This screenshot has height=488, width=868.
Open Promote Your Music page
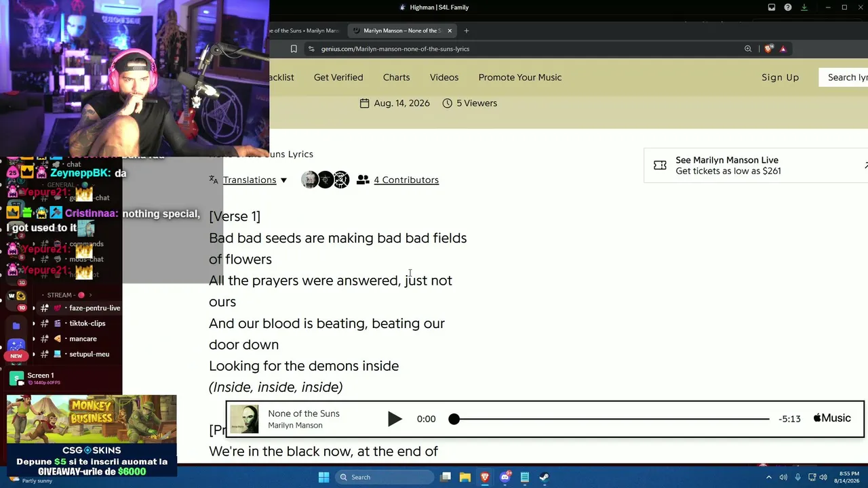[x=520, y=77]
